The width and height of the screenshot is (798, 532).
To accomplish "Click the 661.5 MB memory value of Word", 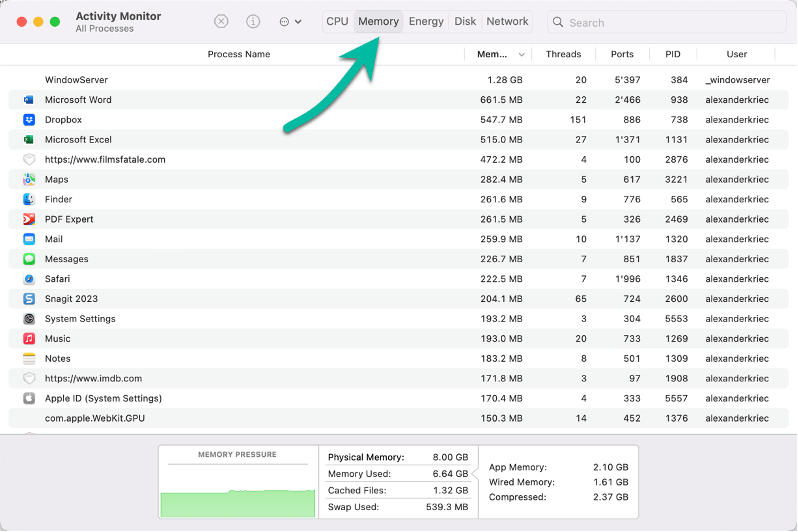I will pos(501,100).
